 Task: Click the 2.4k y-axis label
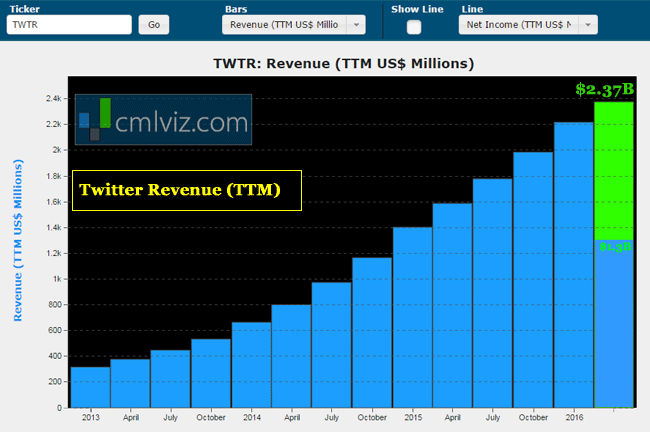pyautogui.click(x=53, y=98)
